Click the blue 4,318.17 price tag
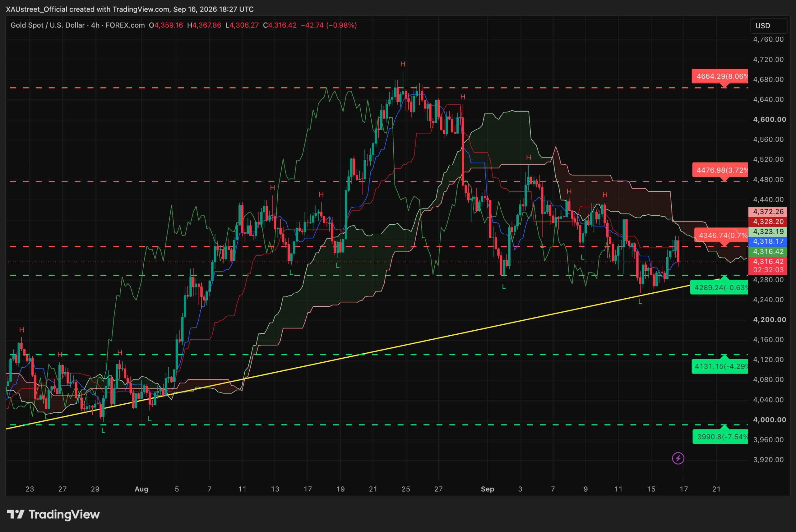Viewport: 796px width, 532px height. coord(768,241)
